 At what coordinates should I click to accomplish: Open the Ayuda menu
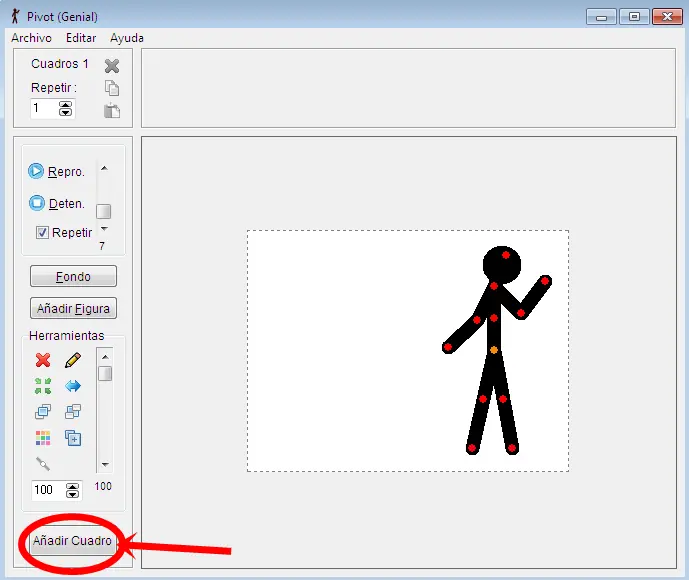(127, 38)
